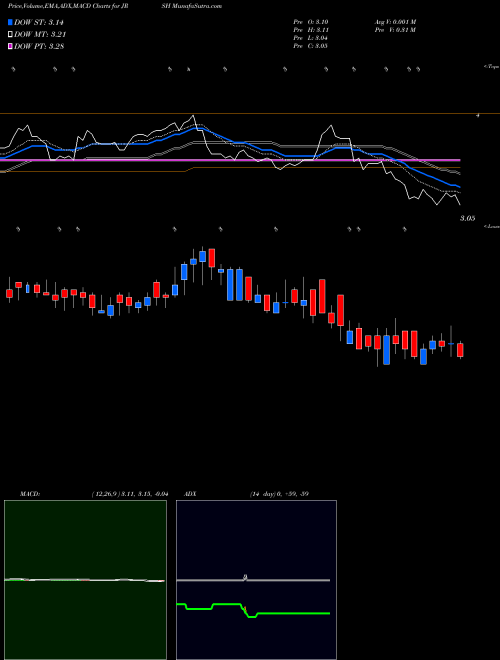This screenshot has width=500, height=660.
Task: Open the green MACD indicator chart
Action: [x=85, y=580]
